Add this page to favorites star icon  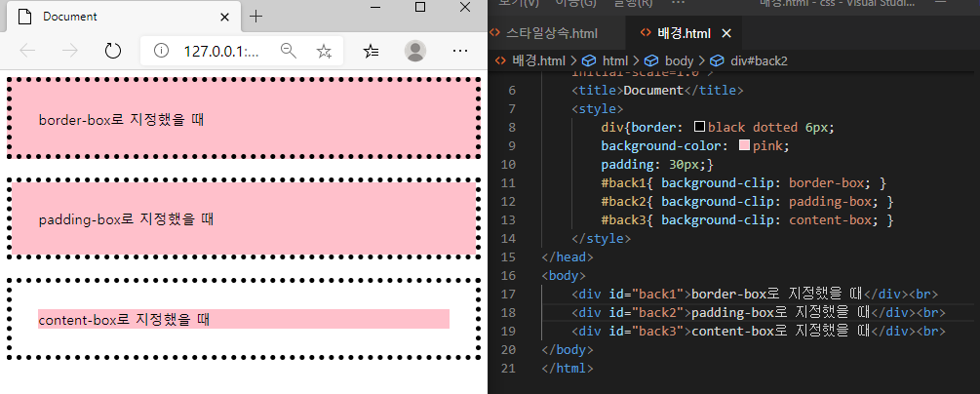pyautogui.click(x=324, y=52)
